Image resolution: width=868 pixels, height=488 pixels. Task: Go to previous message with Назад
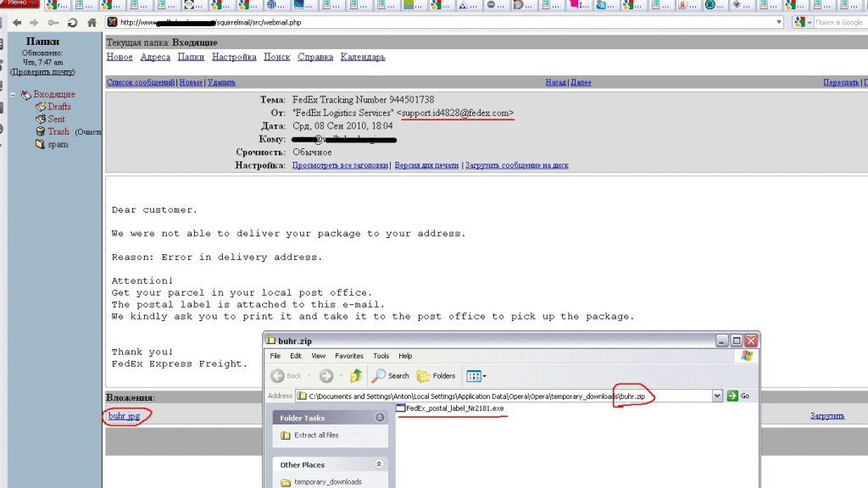(x=555, y=82)
